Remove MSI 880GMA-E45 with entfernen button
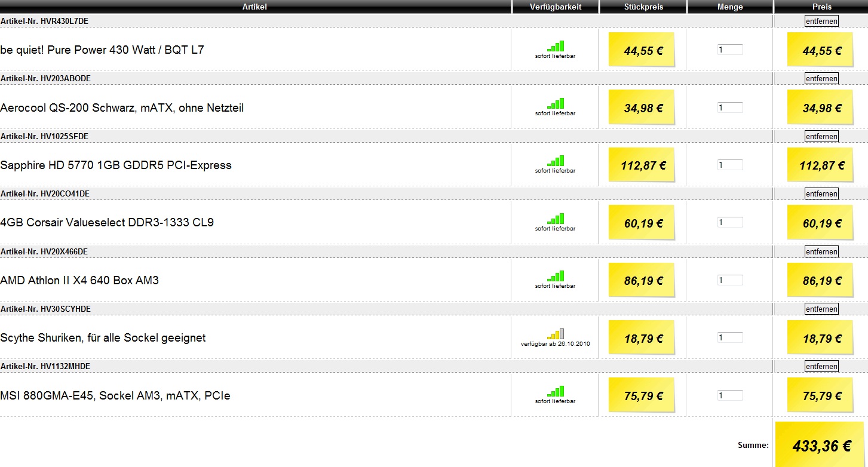868x467 pixels. (821, 366)
